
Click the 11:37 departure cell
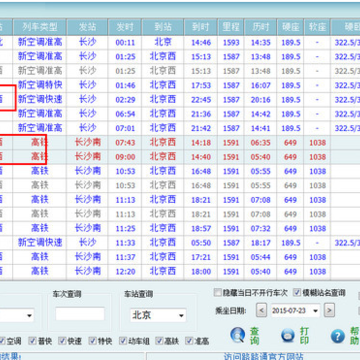pos(125,257)
